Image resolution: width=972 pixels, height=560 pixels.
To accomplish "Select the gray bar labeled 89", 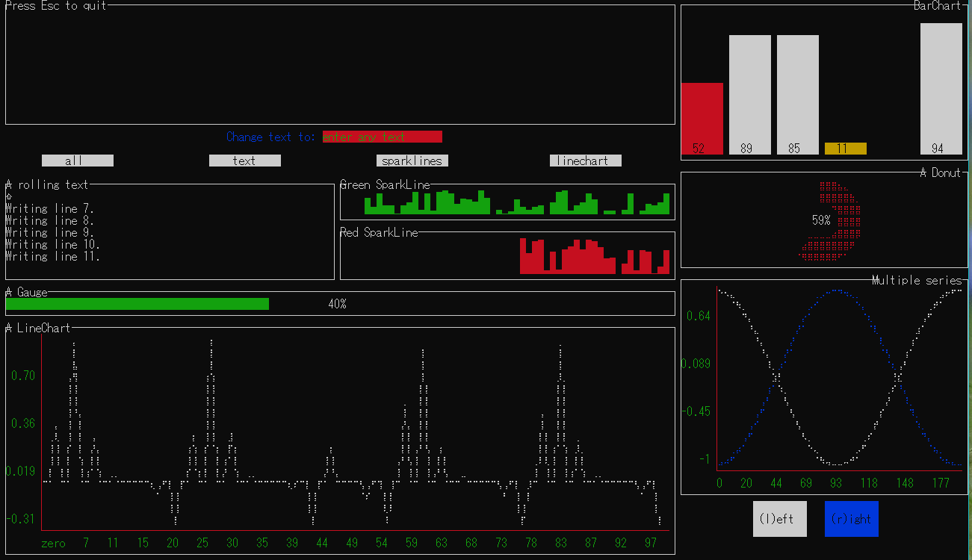I will coord(750,95).
